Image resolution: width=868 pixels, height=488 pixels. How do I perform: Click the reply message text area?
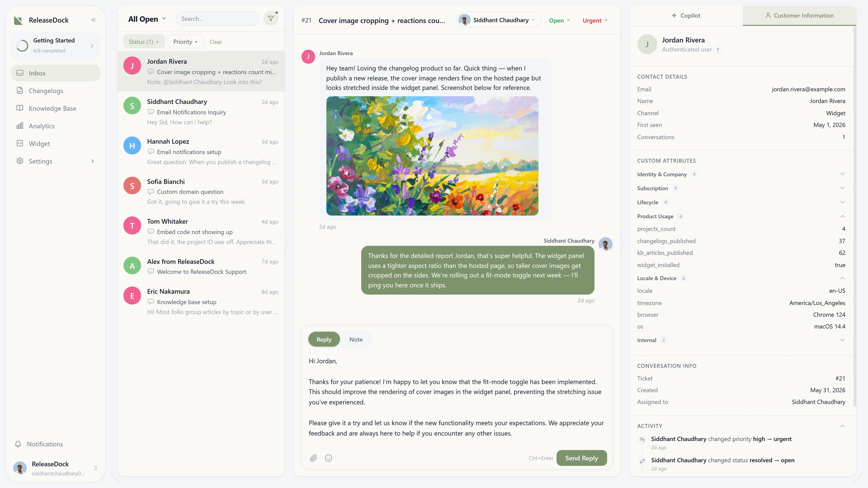(457, 397)
